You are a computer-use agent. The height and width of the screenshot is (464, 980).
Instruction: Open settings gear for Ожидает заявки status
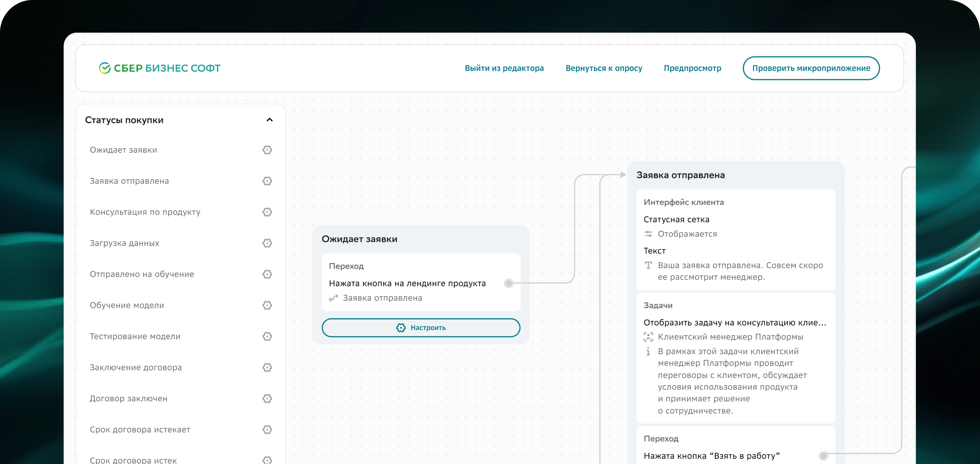tap(267, 150)
